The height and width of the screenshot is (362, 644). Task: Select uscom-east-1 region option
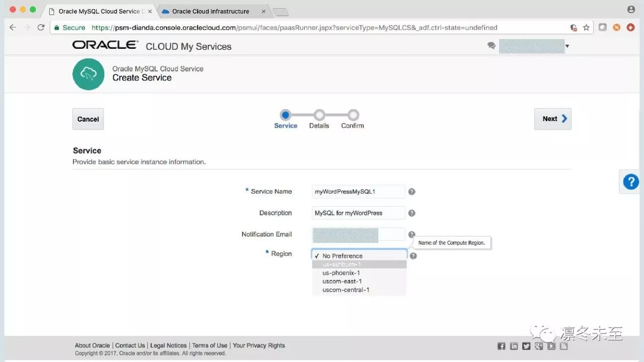359,282
